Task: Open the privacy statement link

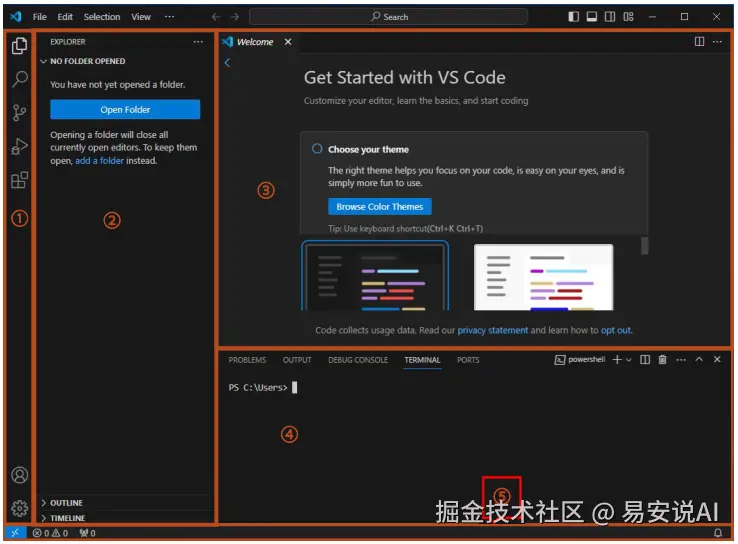Action: click(x=492, y=330)
